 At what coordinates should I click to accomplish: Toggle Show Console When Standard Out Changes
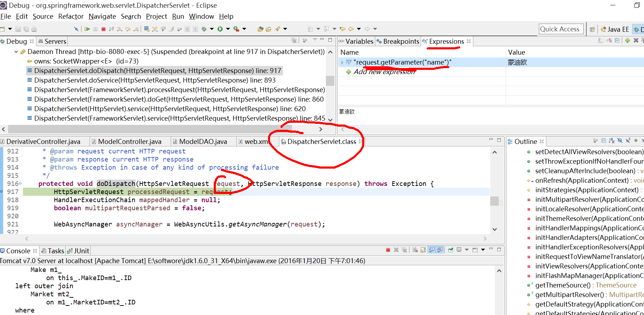pos(431,250)
